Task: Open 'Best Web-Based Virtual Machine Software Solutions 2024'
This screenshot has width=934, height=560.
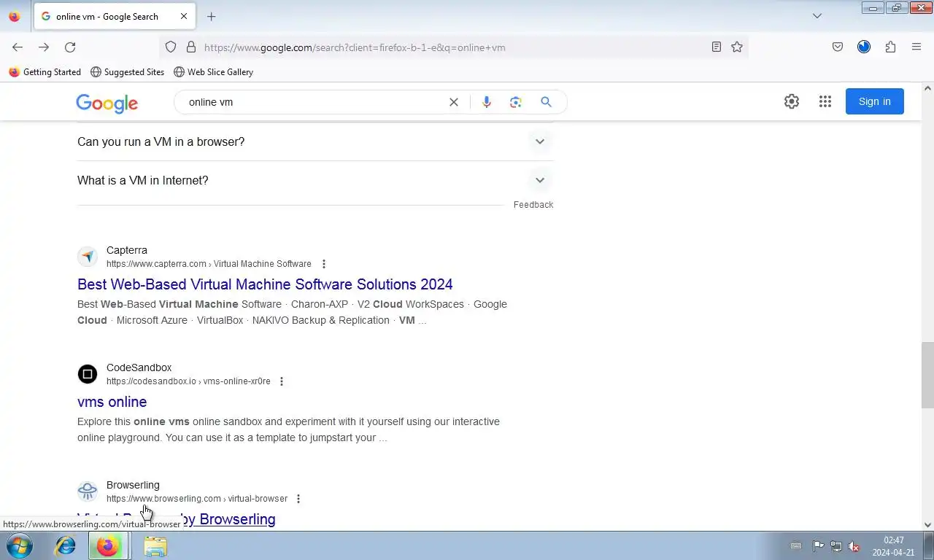Action: (x=265, y=284)
